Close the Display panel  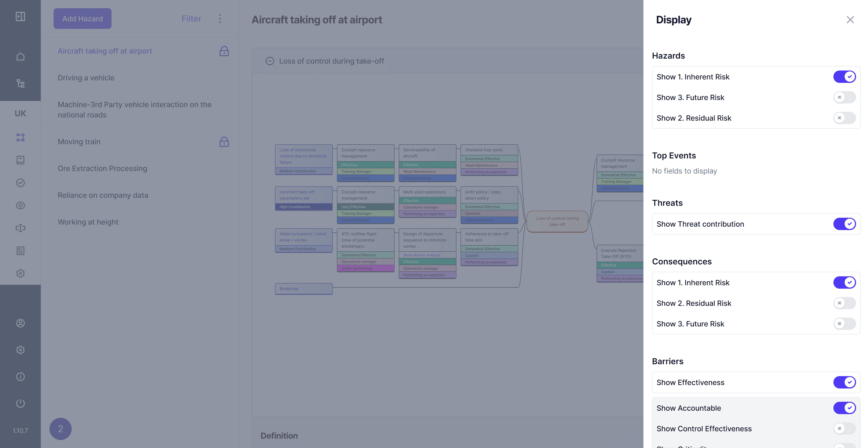pyautogui.click(x=850, y=19)
